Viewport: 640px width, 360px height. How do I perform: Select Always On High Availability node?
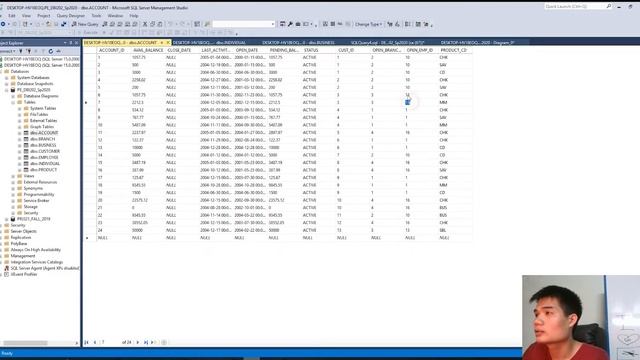tap(36, 249)
